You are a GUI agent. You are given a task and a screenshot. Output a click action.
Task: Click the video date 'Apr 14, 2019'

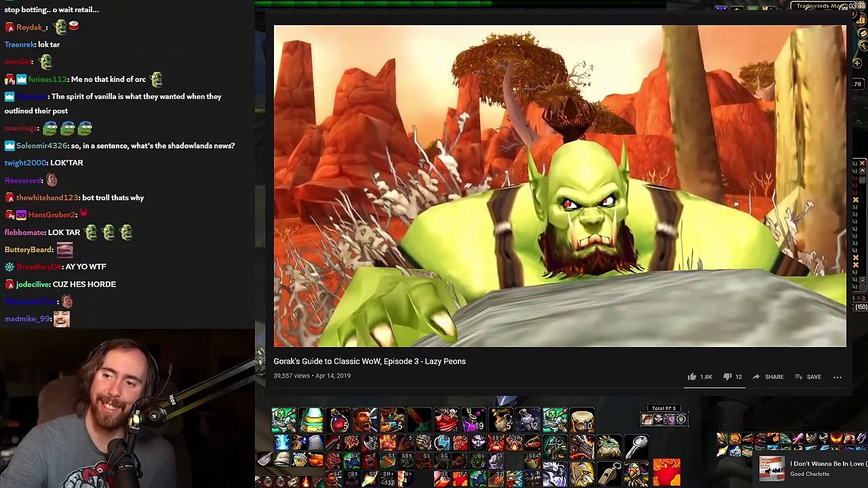(x=332, y=375)
